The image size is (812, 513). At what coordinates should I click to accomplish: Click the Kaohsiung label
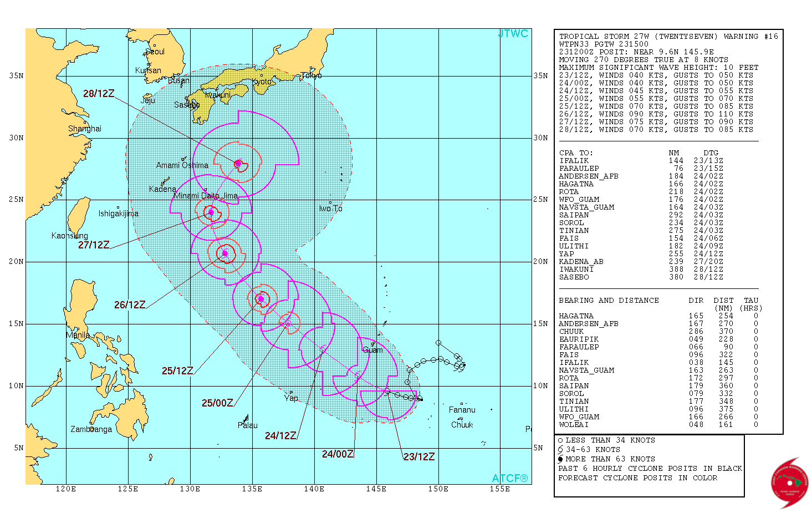[x=70, y=236]
